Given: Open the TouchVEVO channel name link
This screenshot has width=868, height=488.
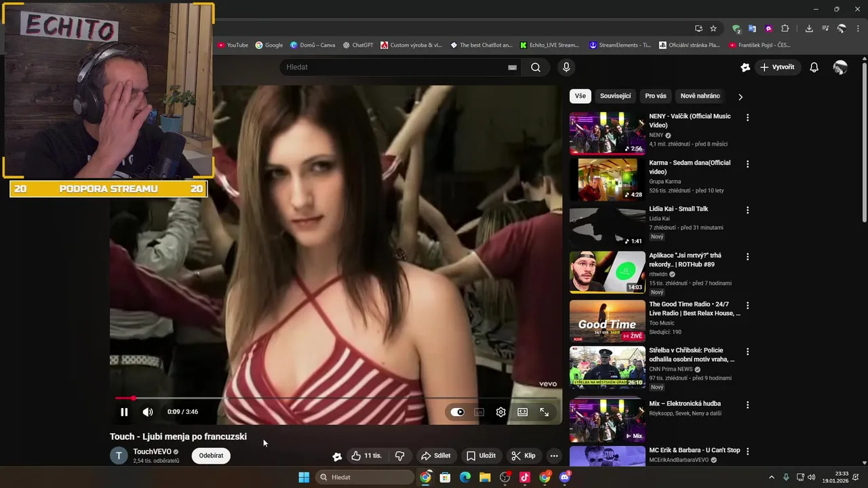Looking at the screenshot, I should 152,451.
